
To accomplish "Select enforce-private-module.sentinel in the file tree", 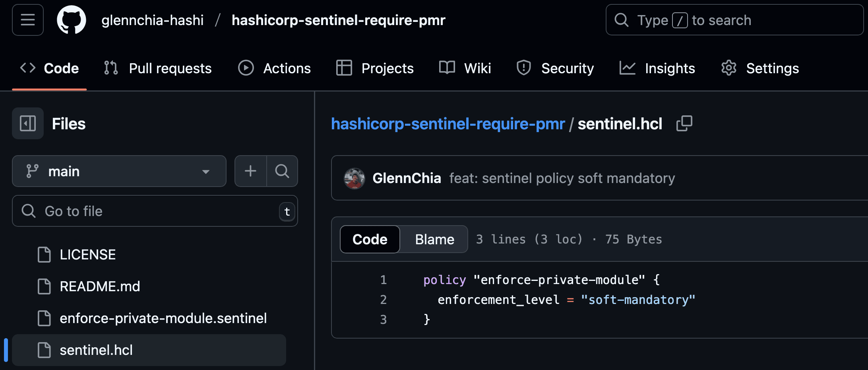I will pos(163,318).
